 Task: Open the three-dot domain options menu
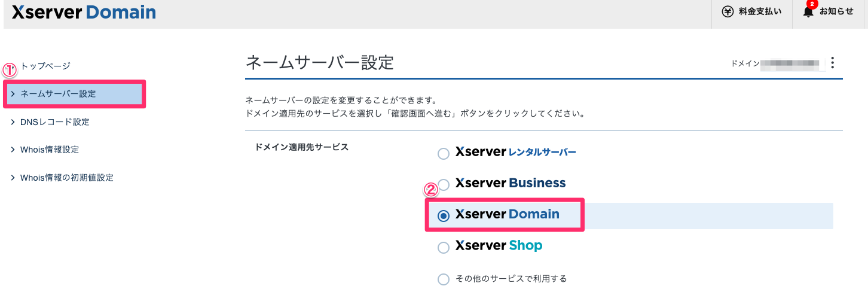[x=833, y=63]
